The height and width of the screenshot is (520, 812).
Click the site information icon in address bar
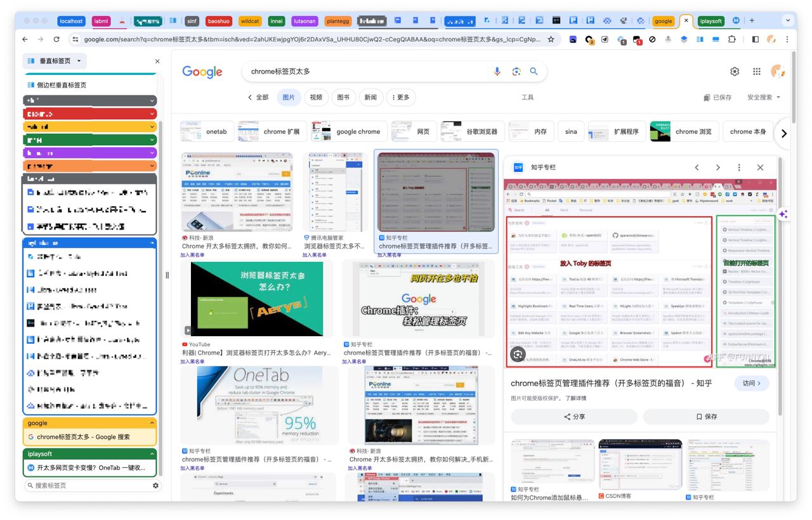pyautogui.click(x=75, y=39)
